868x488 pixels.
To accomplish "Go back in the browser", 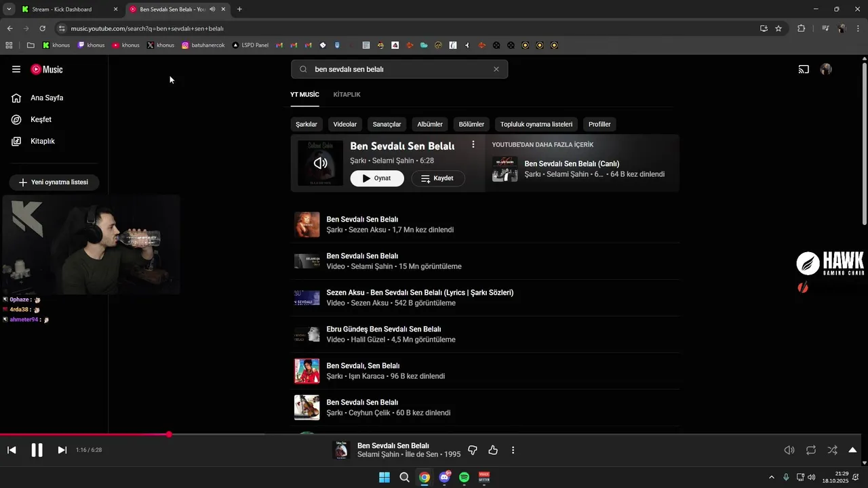I will point(9,28).
